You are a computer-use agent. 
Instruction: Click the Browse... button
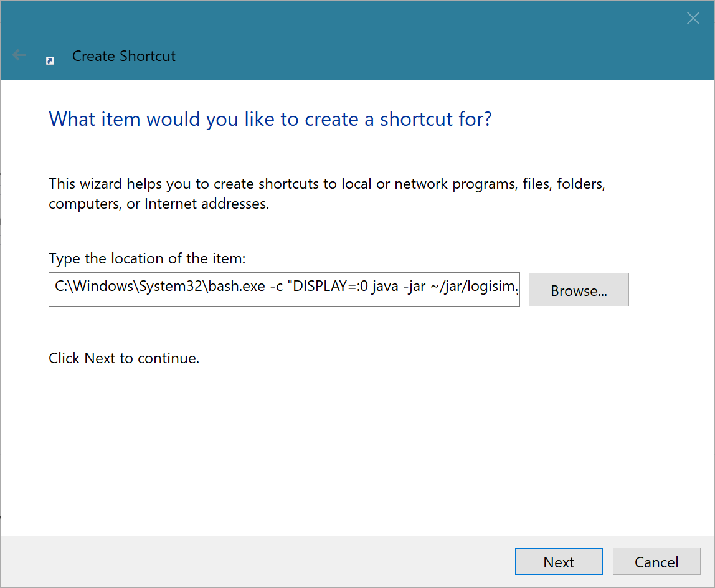coord(579,290)
